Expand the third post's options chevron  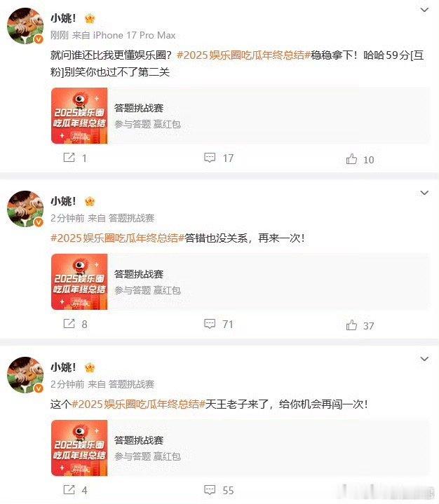coord(424,359)
